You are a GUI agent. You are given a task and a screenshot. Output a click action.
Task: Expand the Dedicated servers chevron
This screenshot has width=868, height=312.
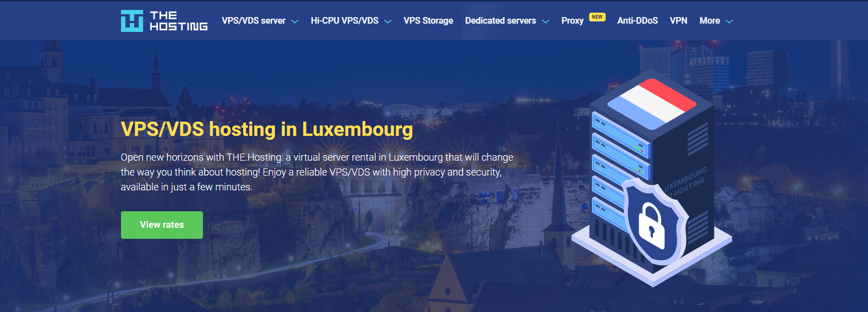(x=546, y=21)
